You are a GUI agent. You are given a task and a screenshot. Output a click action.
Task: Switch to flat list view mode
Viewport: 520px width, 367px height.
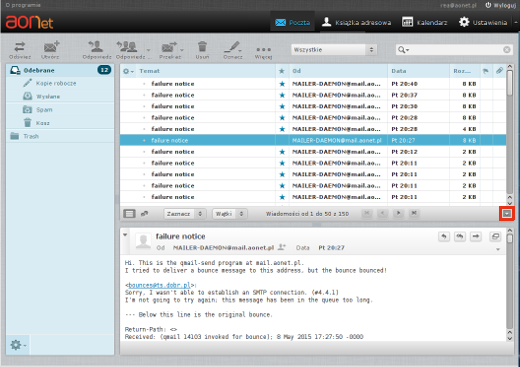coord(129,214)
